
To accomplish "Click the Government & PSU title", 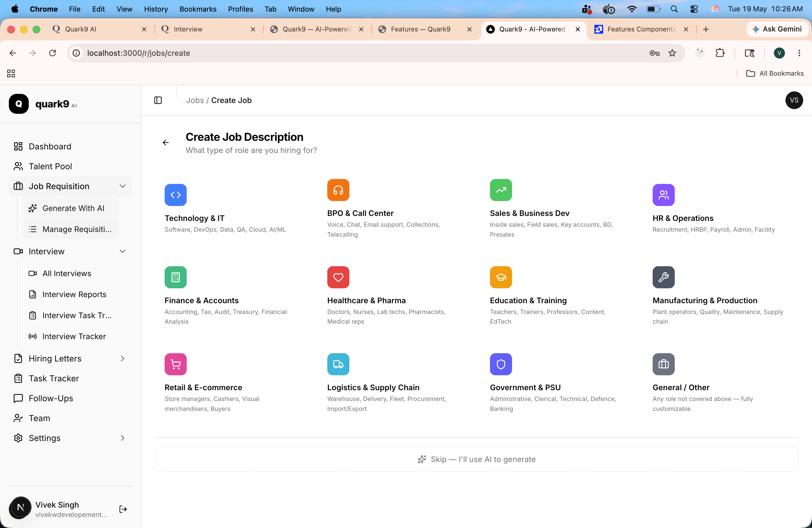I will point(525,387).
